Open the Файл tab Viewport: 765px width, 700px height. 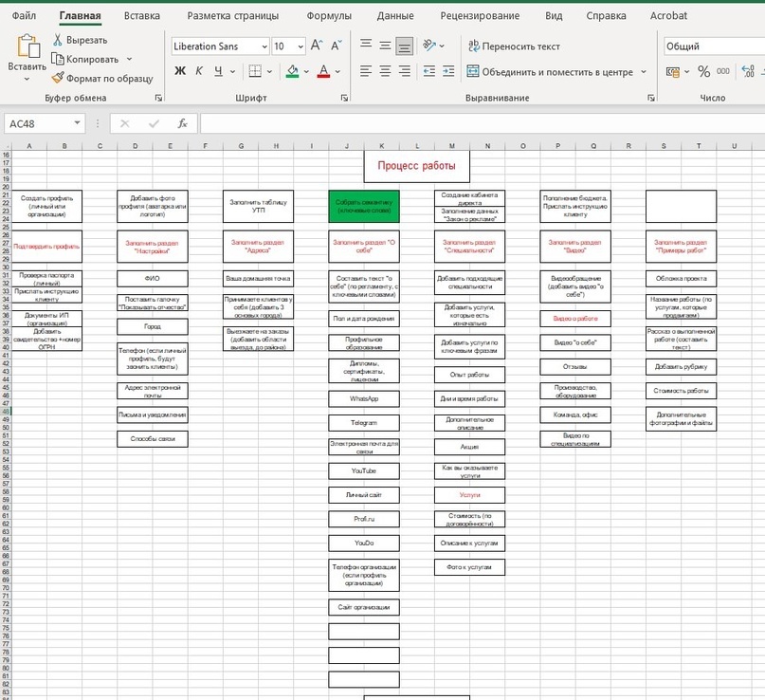24,15
